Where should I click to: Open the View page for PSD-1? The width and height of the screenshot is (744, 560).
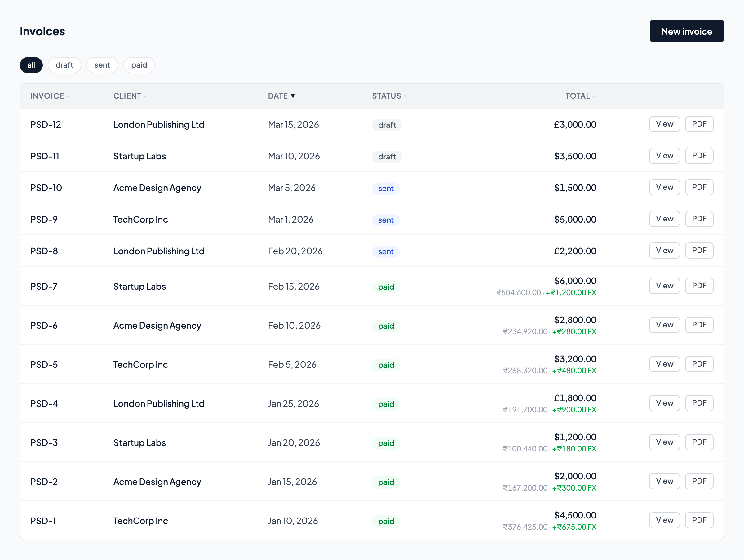[664, 520]
